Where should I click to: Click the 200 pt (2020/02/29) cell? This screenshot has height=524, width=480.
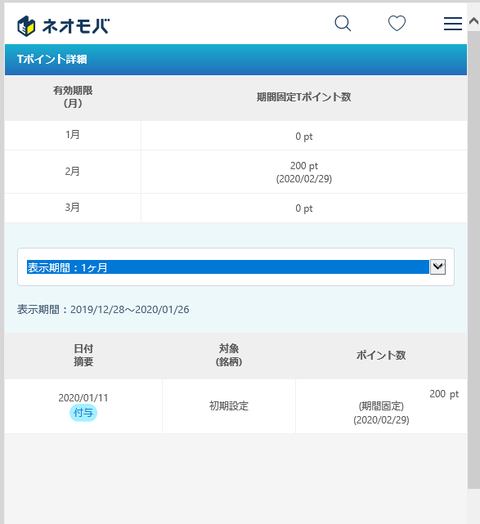coord(304,172)
